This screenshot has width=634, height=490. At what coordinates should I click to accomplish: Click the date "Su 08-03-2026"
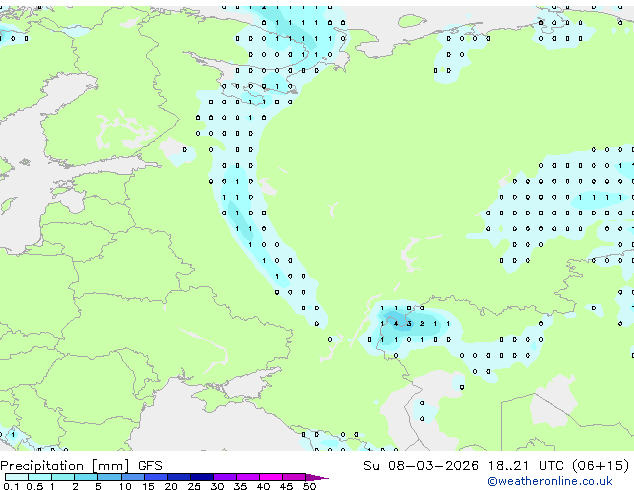pyautogui.click(x=421, y=466)
